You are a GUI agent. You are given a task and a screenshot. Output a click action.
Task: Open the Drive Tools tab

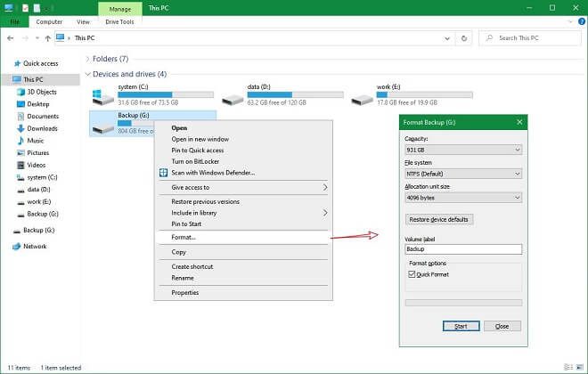click(x=119, y=21)
